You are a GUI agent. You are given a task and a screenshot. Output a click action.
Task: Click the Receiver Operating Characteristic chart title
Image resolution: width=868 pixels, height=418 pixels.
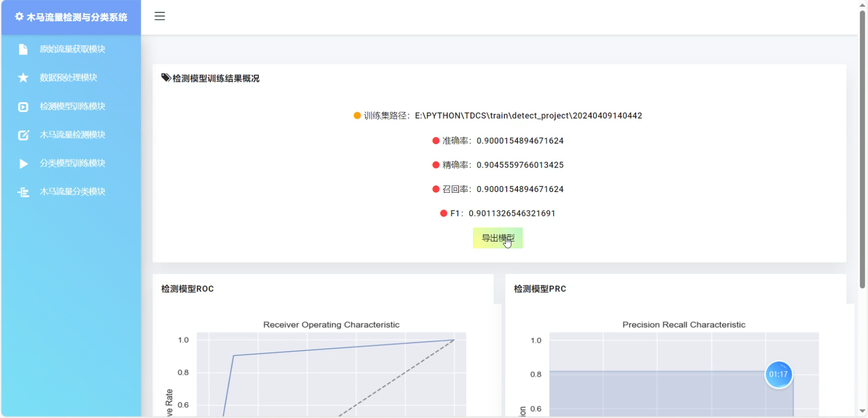331,325
